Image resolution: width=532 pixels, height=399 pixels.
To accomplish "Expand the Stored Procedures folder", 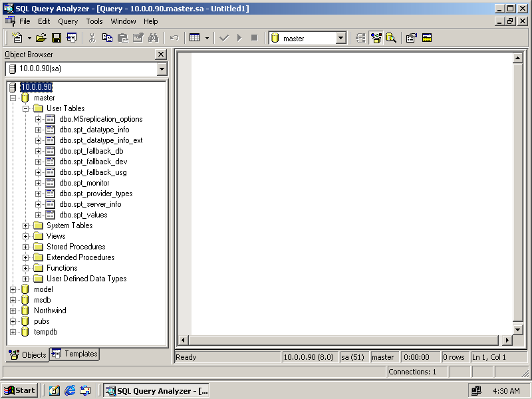I will pos(26,247).
